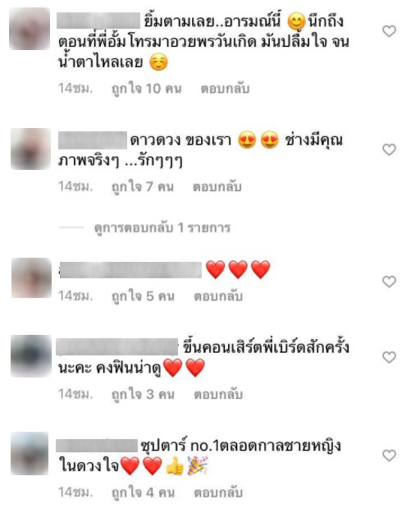View who liked: ถูกใจ 10 คน
The height and width of the screenshot is (513, 420).
point(147,89)
